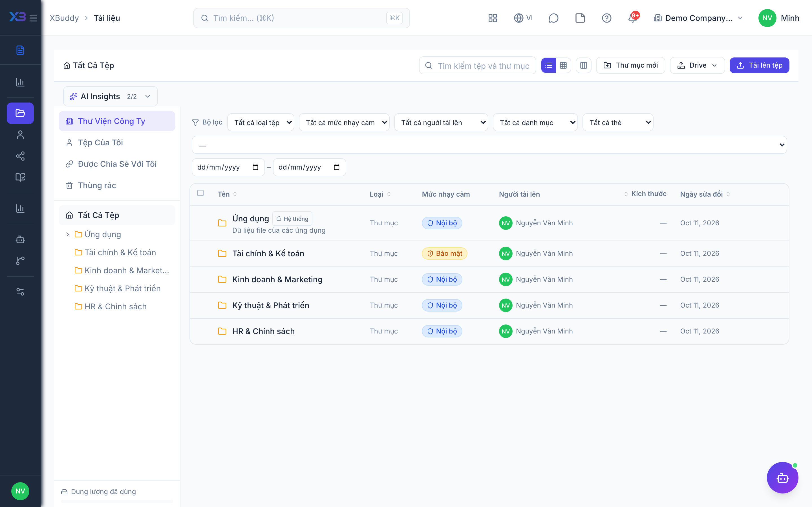Image resolution: width=812 pixels, height=507 pixels.
Task: Expand the Ứng dụng folder tree arrow
Action: tap(67, 234)
